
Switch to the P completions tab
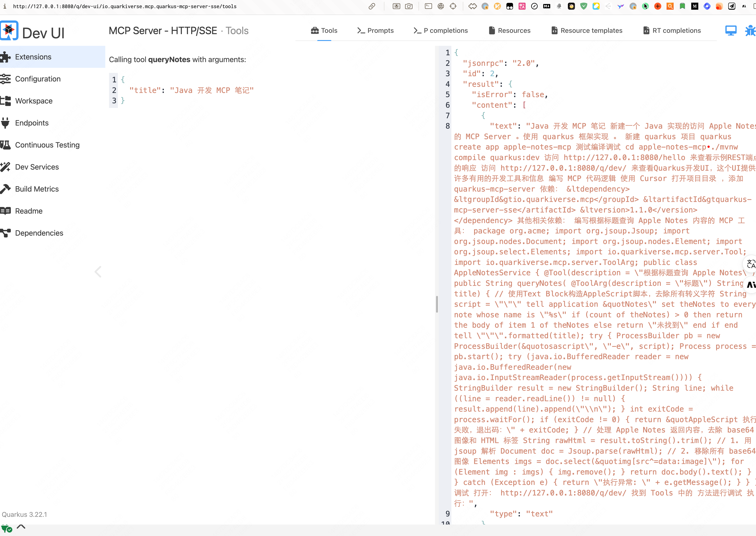coord(440,30)
